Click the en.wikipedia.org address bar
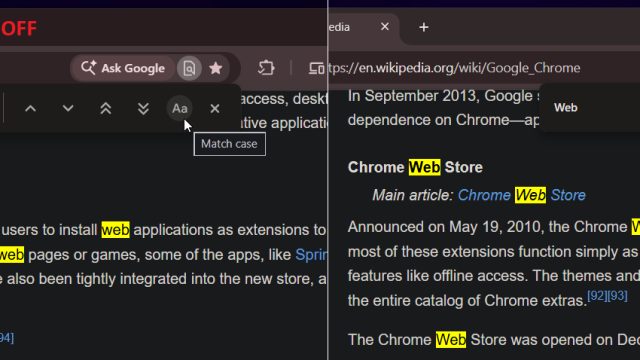Image resolution: width=640 pixels, height=360 pixels. [484, 68]
